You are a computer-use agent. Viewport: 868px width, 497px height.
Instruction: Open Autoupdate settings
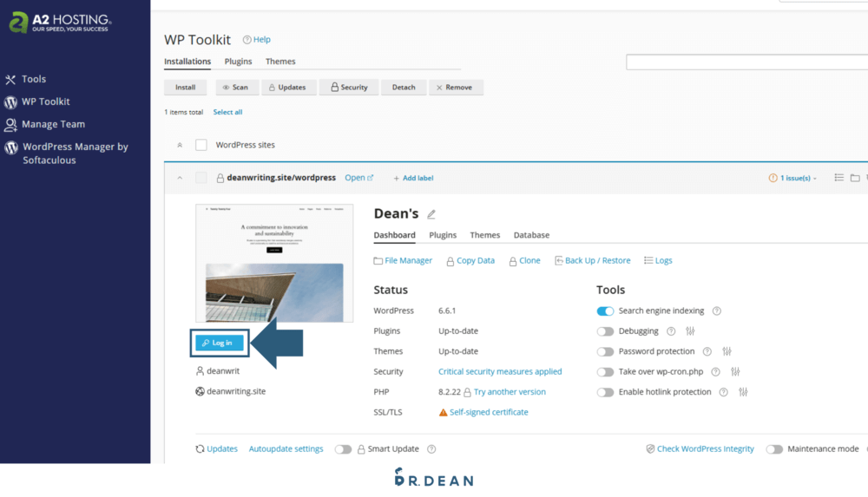pyautogui.click(x=286, y=448)
